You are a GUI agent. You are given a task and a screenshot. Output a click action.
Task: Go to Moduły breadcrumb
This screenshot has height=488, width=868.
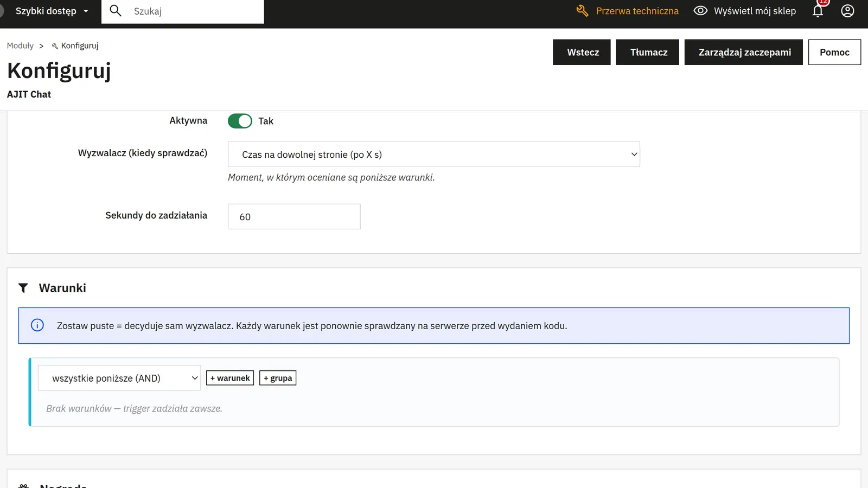[x=20, y=46]
